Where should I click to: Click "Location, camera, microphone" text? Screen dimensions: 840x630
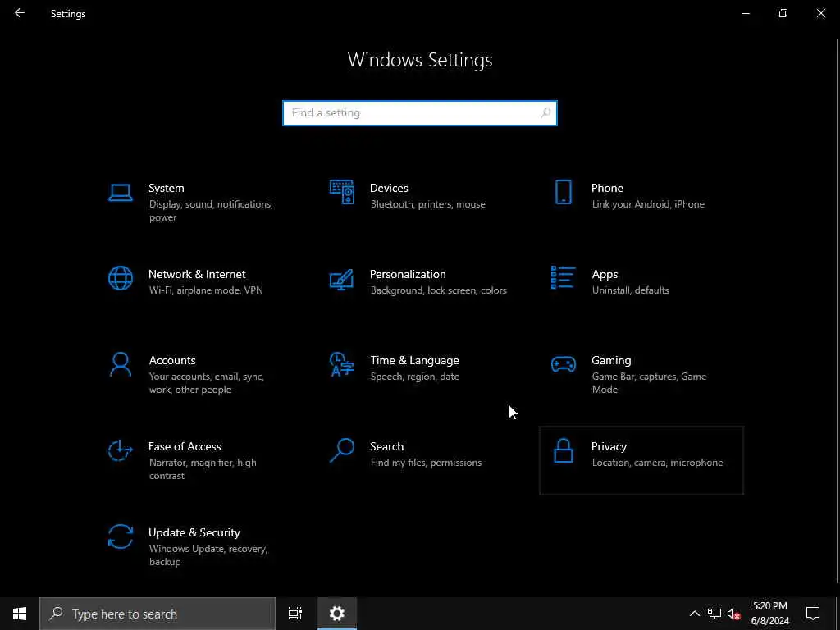point(657,463)
